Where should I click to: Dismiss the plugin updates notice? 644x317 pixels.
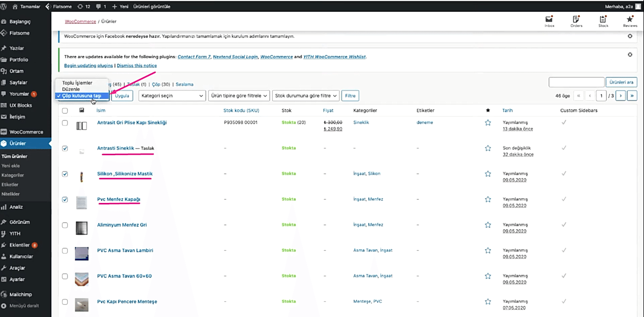click(x=630, y=54)
